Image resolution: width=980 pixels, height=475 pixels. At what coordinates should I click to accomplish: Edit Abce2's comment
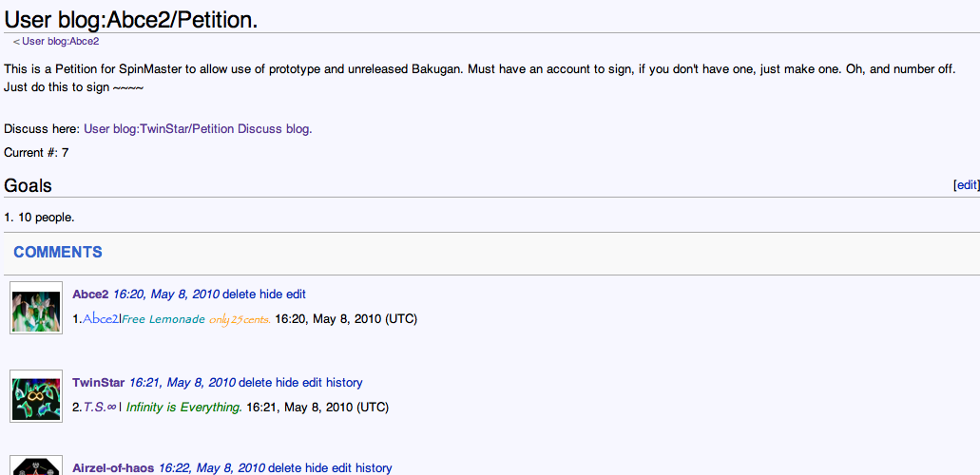(296, 294)
